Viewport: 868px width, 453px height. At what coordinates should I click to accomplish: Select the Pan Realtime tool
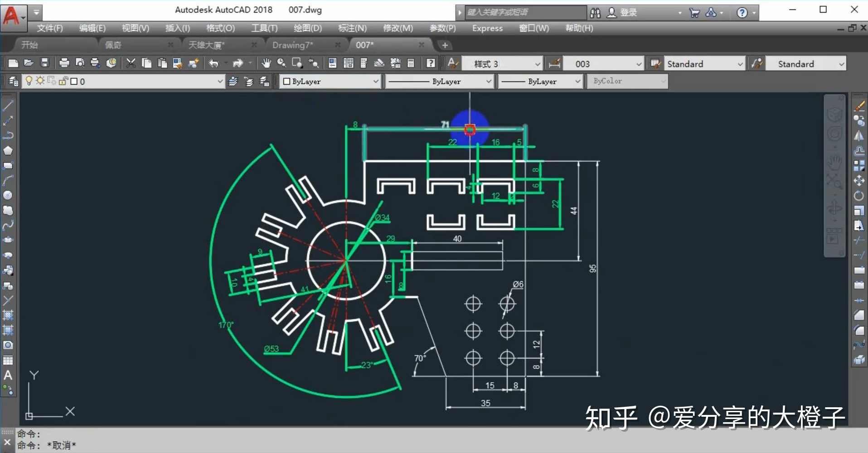pos(266,63)
